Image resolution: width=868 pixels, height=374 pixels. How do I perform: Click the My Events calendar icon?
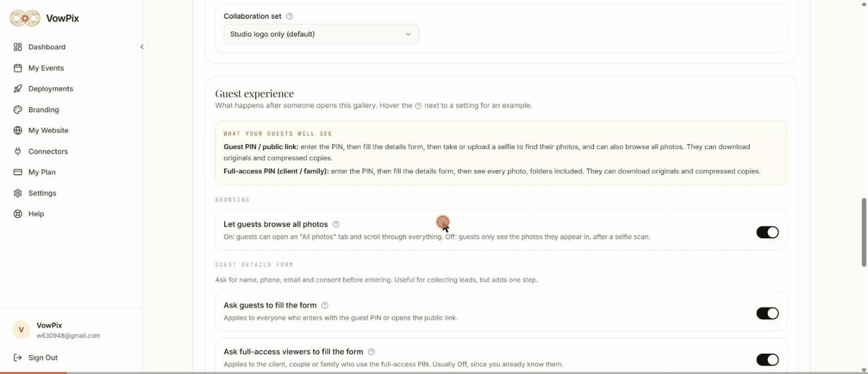tap(18, 68)
